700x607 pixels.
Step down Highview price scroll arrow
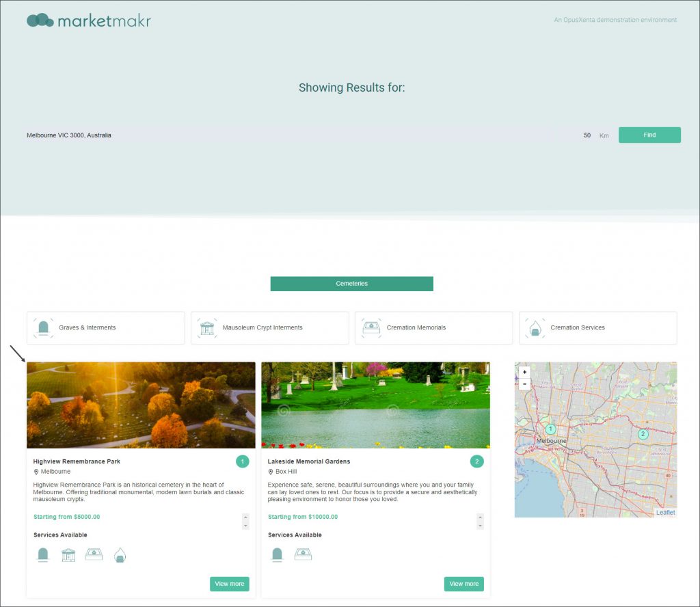click(245, 526)
